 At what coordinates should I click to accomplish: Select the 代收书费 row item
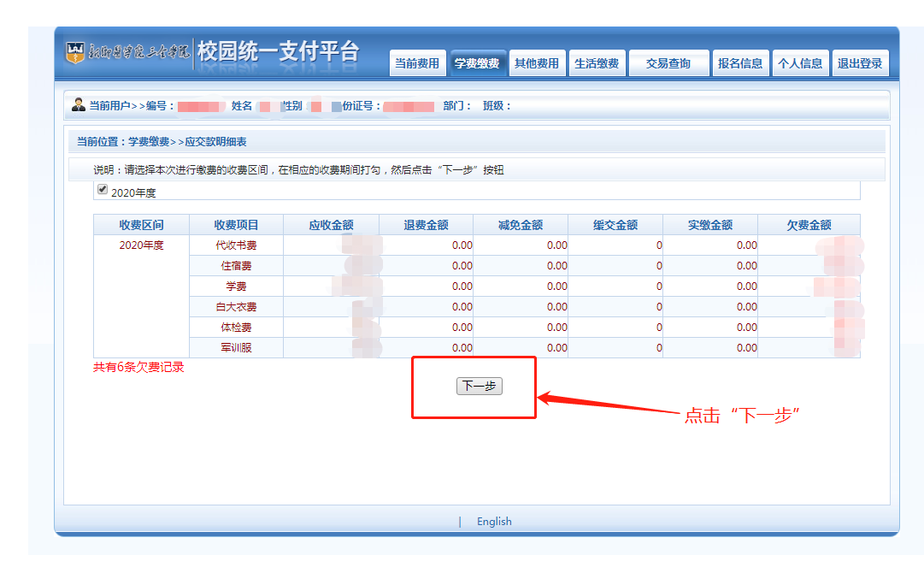click(236, 245)
